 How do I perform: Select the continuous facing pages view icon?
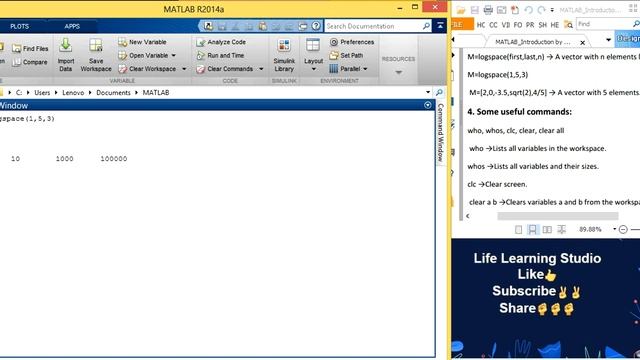(x=562, y=230)
